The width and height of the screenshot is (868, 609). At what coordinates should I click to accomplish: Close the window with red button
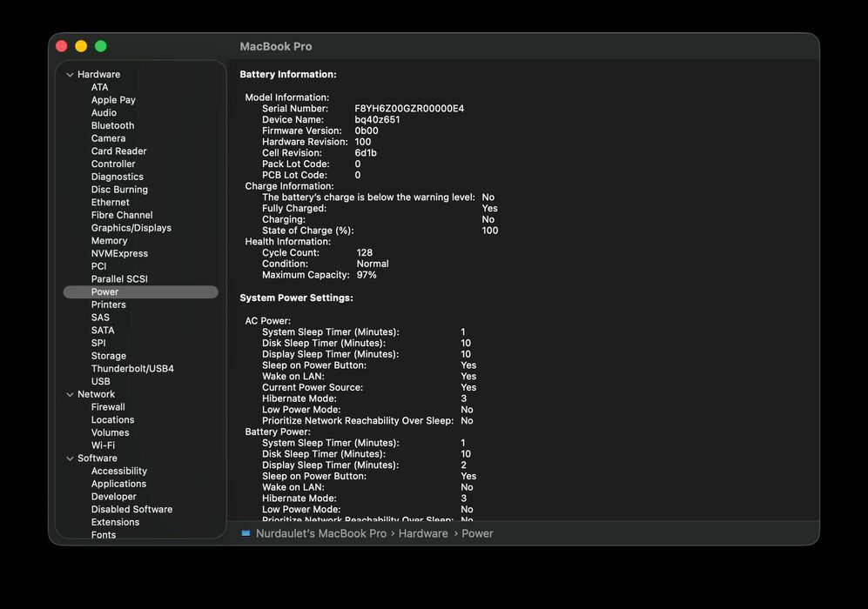62,46
